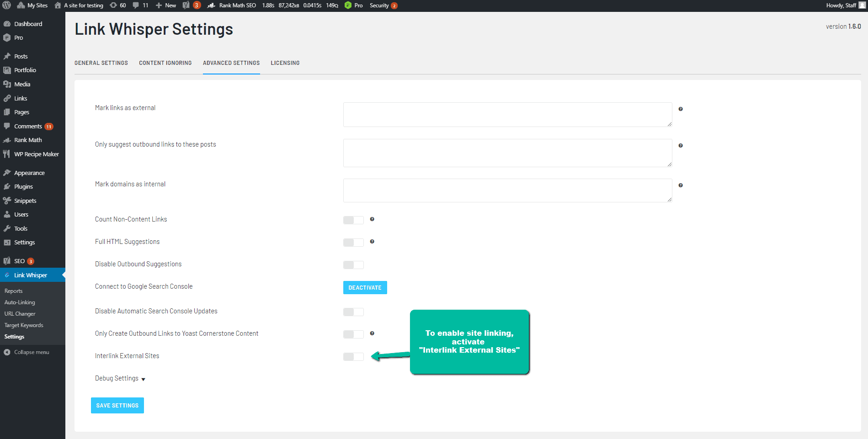
Task: Show help for Only suggest outbound links
Action: 681,146
